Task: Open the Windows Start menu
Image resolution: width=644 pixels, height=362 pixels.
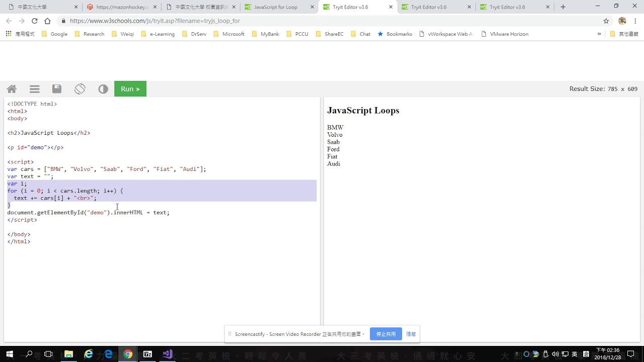Action: pos(10,354)
